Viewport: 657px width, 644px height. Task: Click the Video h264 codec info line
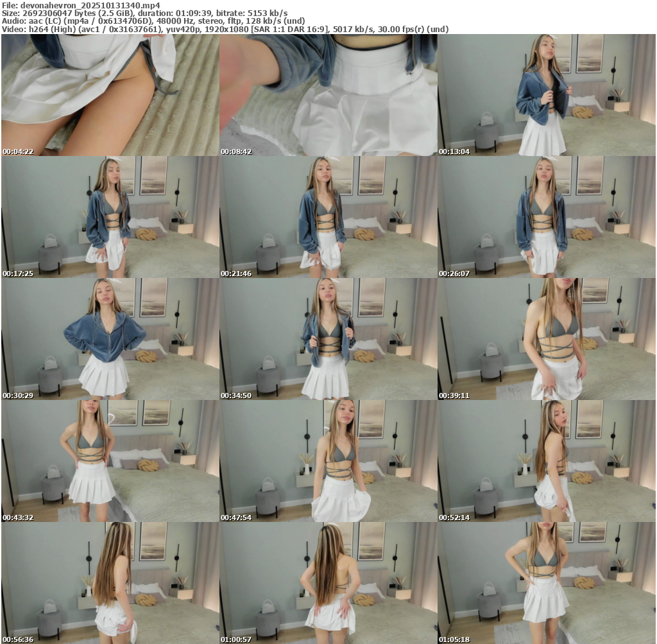225,29
